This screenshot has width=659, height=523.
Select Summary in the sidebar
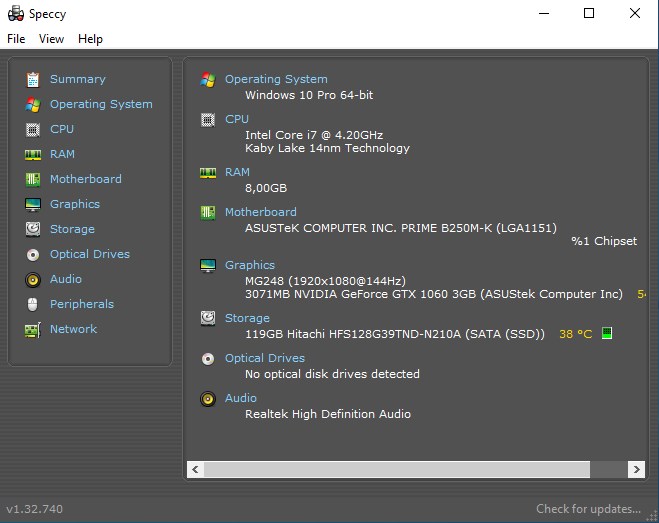click(78, 79)
